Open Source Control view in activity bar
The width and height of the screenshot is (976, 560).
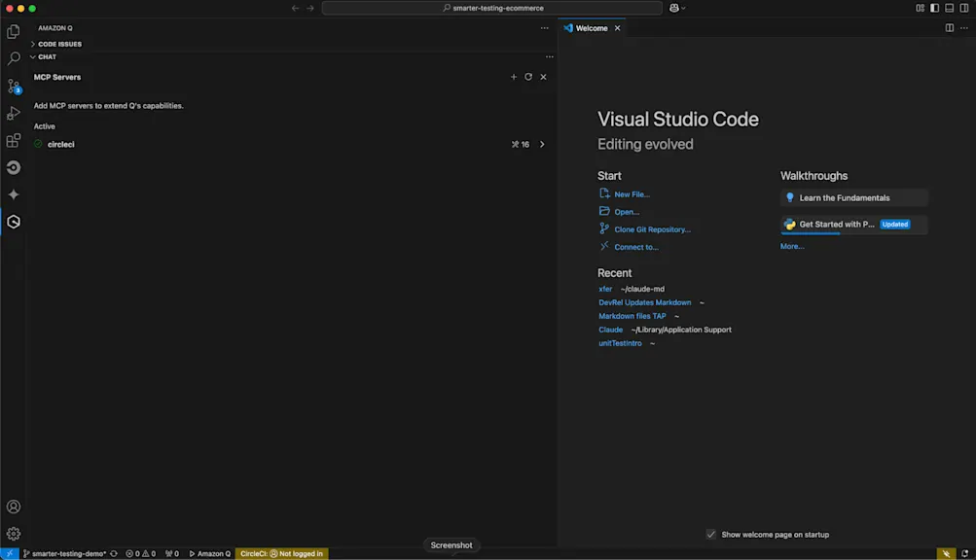14,87
